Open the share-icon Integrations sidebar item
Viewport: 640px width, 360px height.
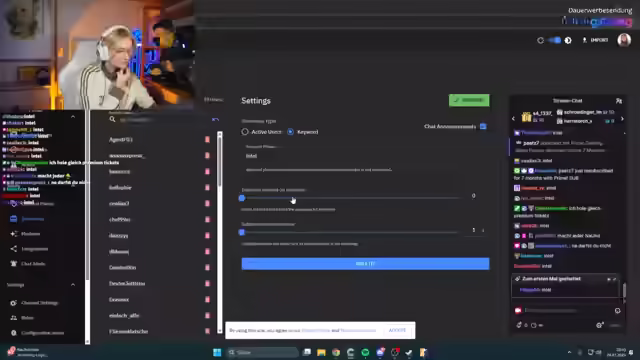35,249
